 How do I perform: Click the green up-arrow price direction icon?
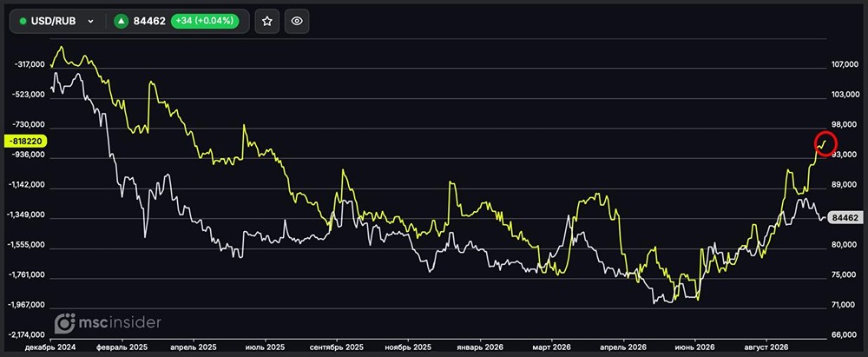coord(122,21)
